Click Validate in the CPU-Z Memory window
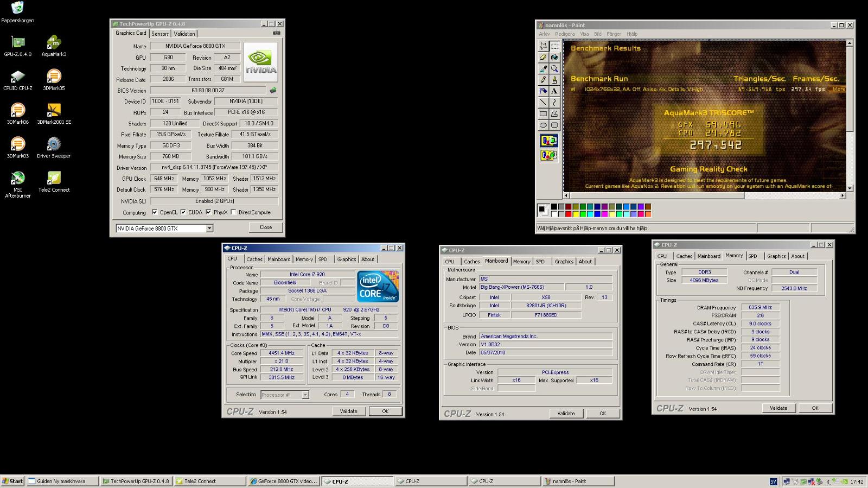Viewport: 868px width, 488px height. (778, 408)
